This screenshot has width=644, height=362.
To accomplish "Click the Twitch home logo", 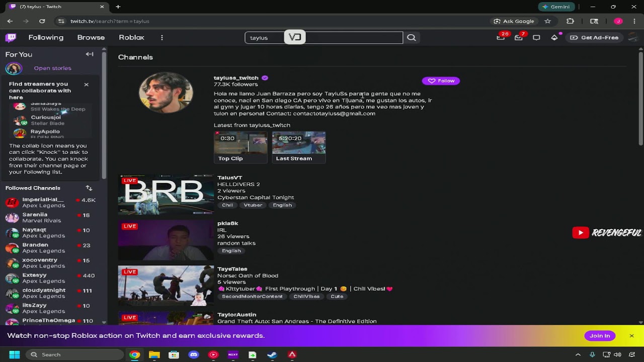I will click(11, 38).
